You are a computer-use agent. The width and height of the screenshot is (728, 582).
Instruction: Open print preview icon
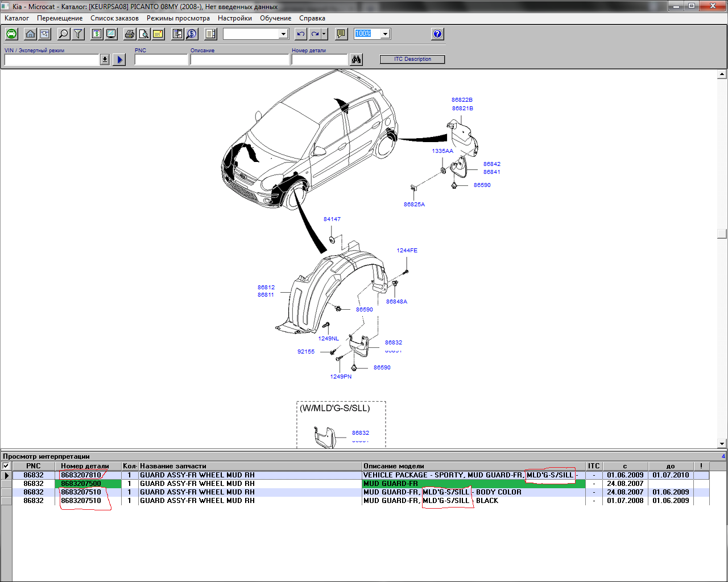144,34
